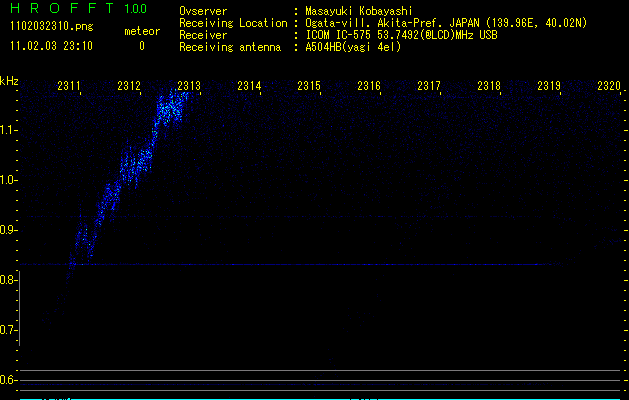Viewport: 629px width, 400px height.
Task: Click the 0.7 kHz frequency label
Action: 9,330
